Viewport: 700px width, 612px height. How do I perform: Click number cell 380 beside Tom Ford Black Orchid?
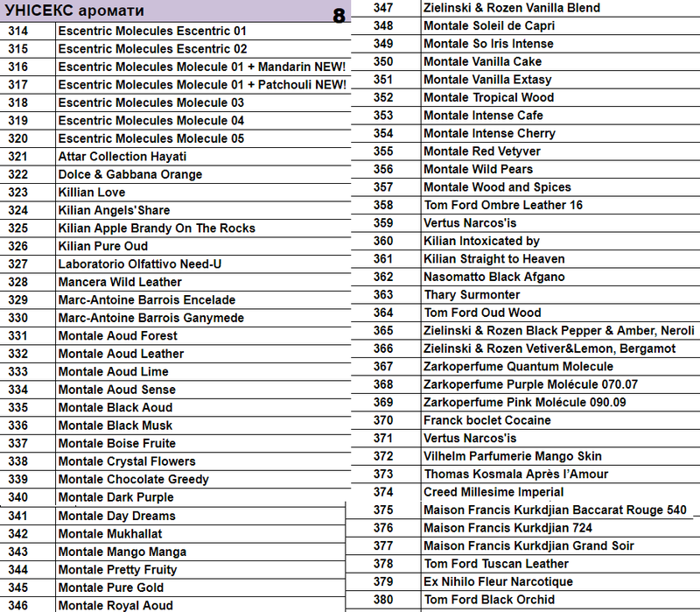coord(383,600)
